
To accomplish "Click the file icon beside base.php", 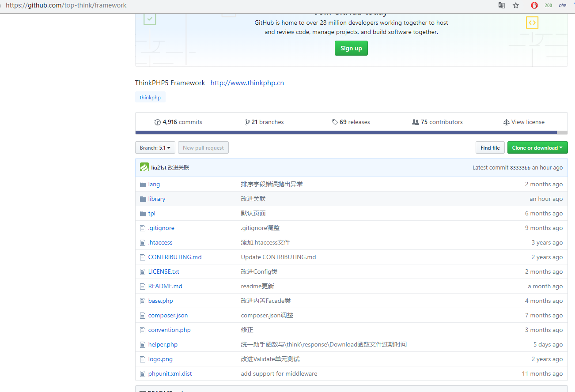I will (x=142, y=301).
